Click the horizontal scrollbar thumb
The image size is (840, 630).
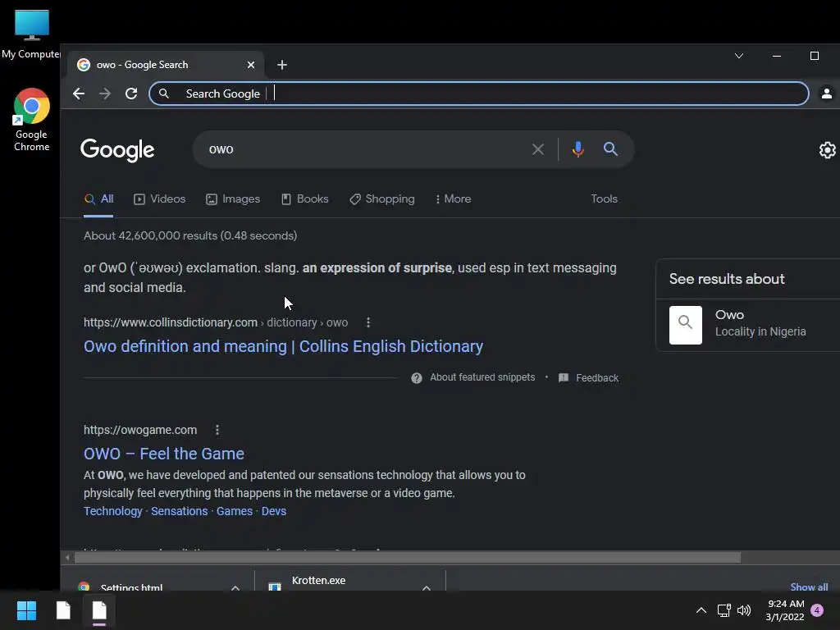click(408, 558)
